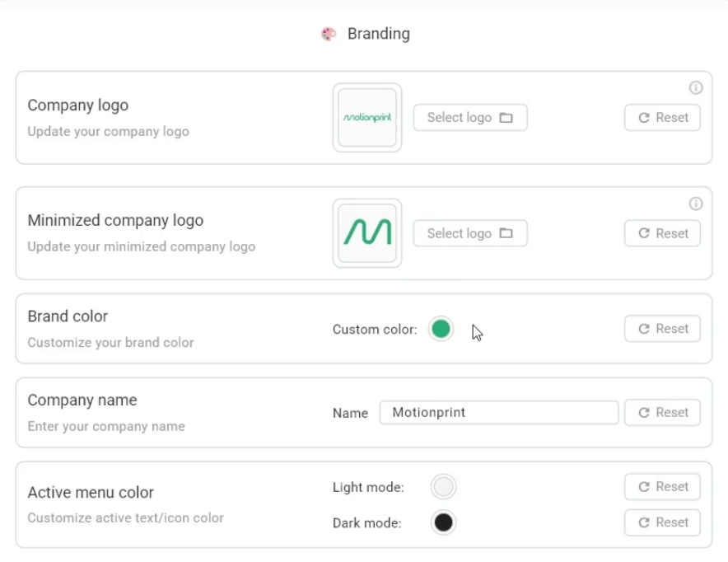The width and height of the screenshot is (728, 562).
Task: Open the green Custom color swatch
Action: click(441, 329)
